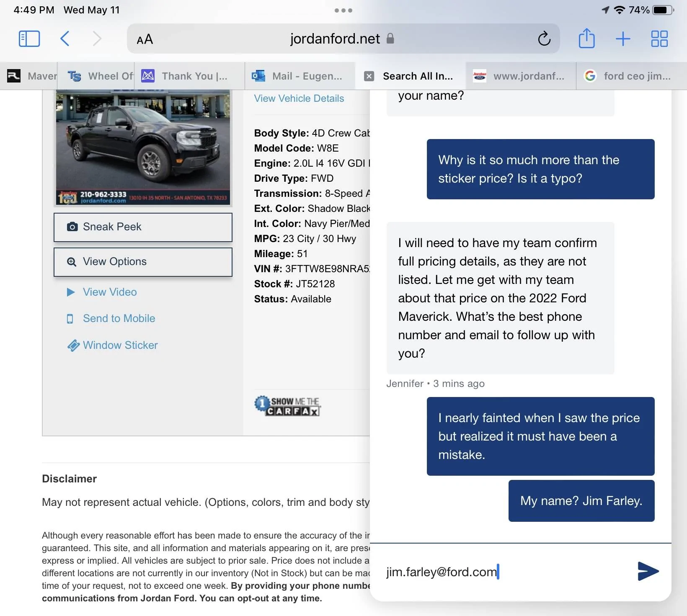Select the Body Style: 4D Crew Cab text
This screenshot has width=687, height=616.
[312, 133]
